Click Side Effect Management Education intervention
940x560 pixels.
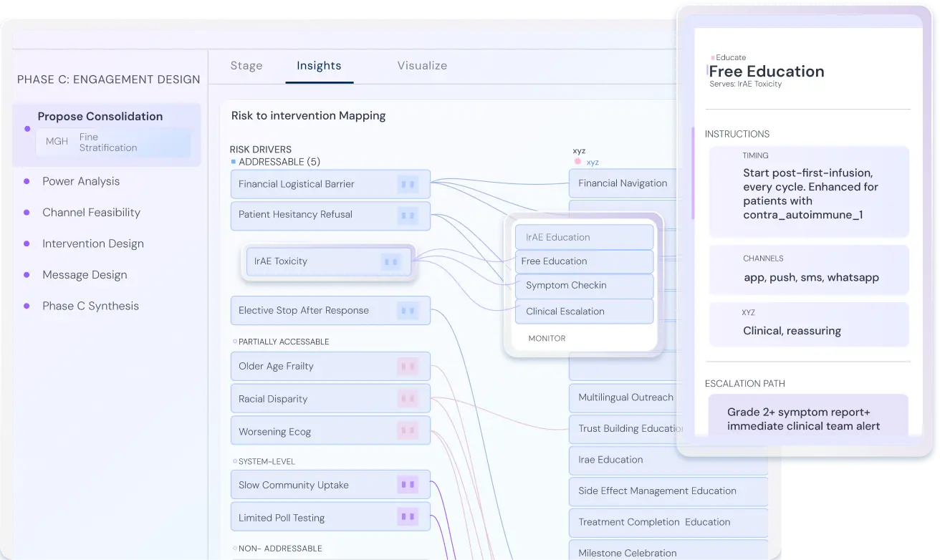click(668, 491)
